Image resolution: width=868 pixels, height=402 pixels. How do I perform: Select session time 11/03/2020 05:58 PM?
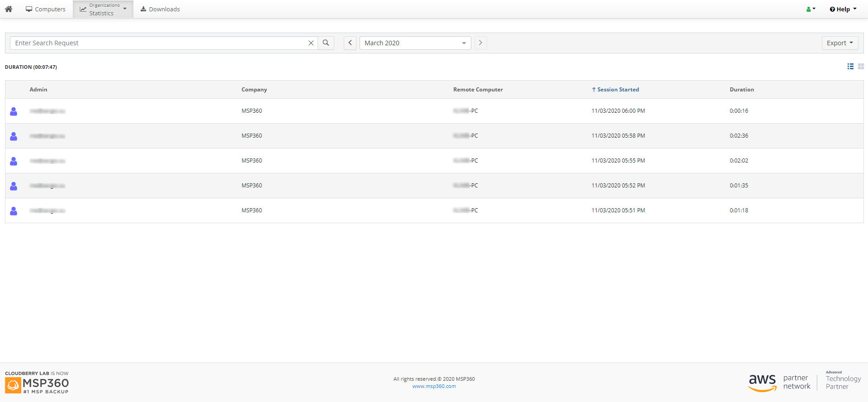pyautogui.click(x=618, y=136)
